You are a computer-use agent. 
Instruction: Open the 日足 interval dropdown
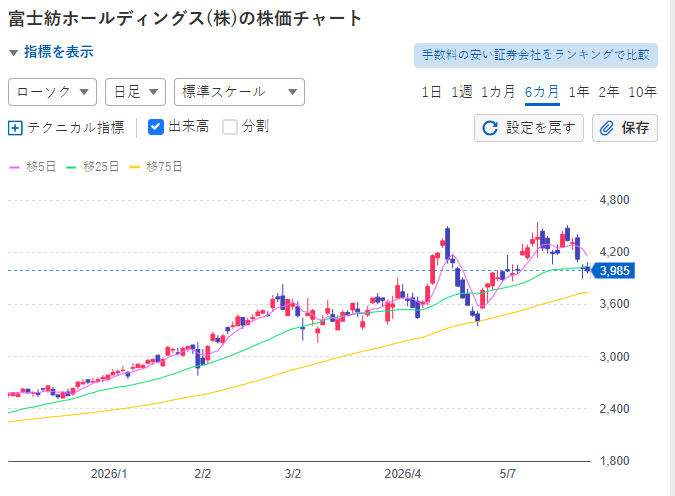pyautogui.click(x=136, y=92)
